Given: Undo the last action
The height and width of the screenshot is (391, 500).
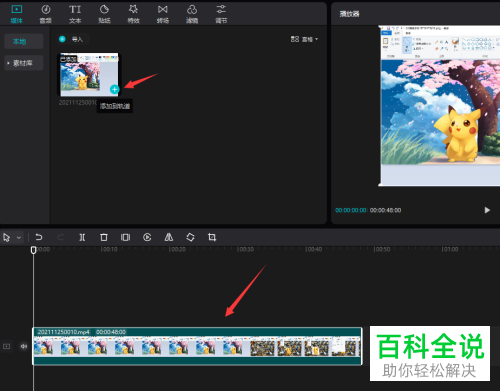Looking at the screenshot, I should click(39, 237).
